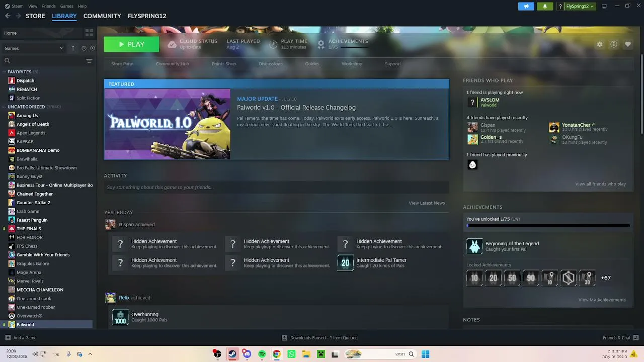Collapse the FAVORITES category

(4, 72)
